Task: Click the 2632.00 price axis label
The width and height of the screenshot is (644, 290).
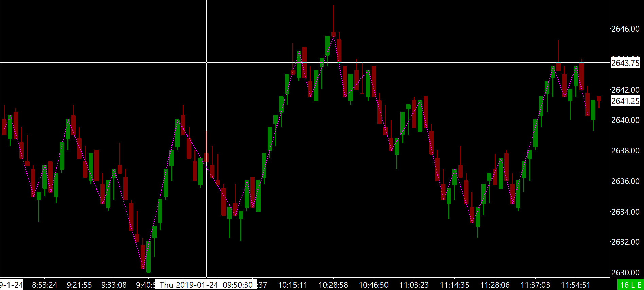Action: point(625,242)
